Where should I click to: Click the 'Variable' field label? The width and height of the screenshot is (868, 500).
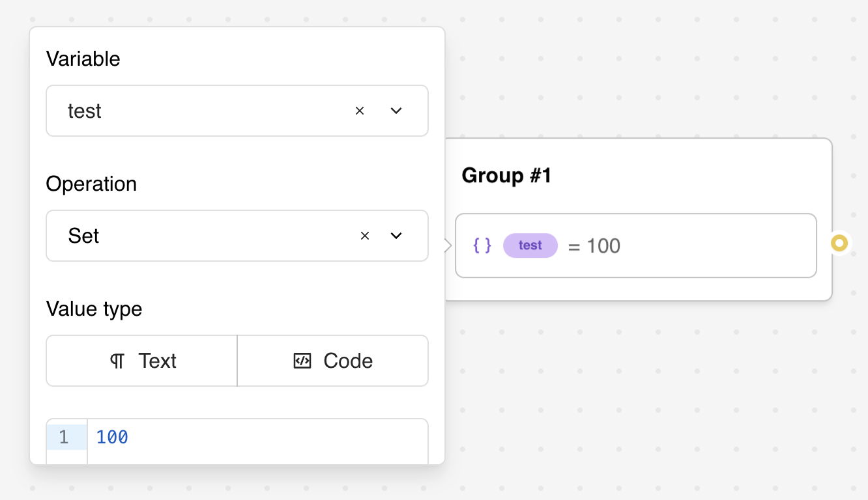[83, 59]
